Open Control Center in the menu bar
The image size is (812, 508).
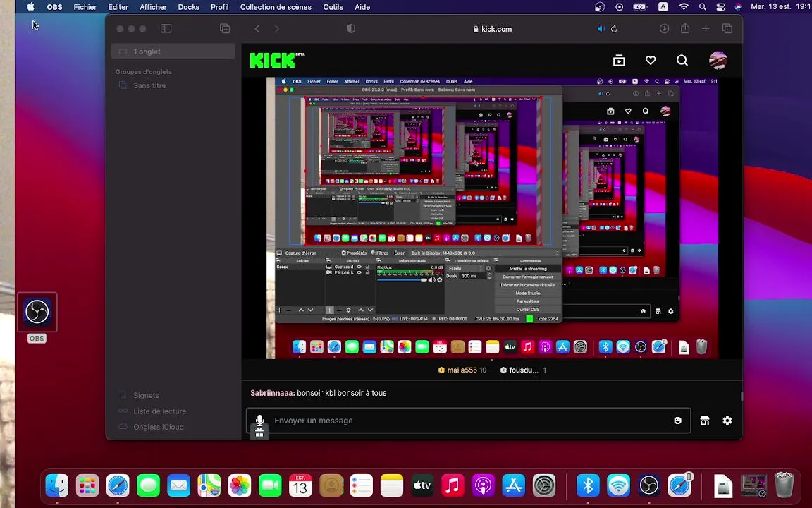(x=720, y=7)
